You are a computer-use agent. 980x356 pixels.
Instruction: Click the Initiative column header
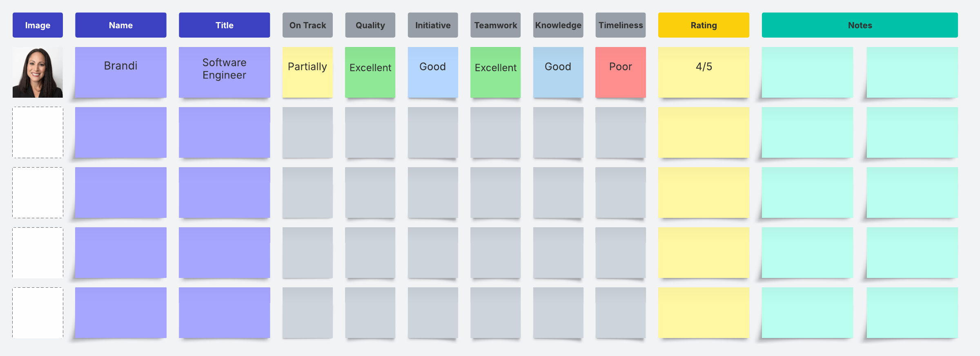coord(433,25)
